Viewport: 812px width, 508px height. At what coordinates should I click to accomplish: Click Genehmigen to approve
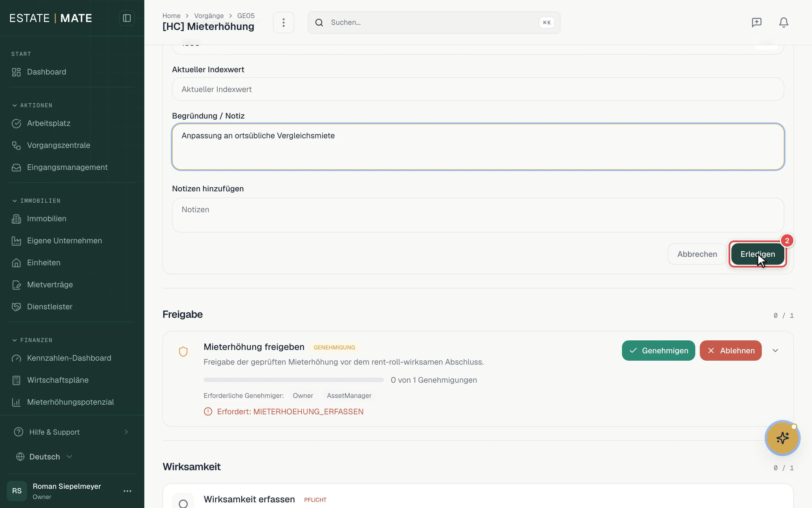tap(658, 351)
